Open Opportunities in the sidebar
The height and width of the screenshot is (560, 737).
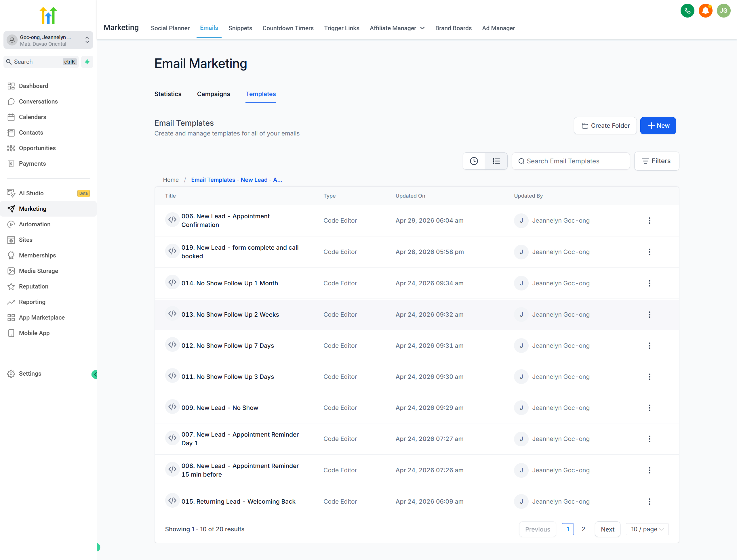[x=48, y=148]
